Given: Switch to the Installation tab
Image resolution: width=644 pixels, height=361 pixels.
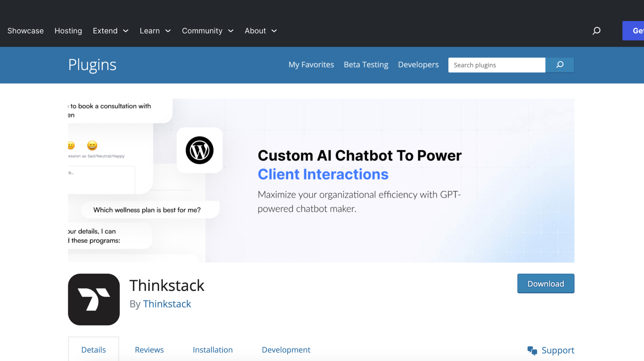Looking at the screenshot, I should point(213,350).
